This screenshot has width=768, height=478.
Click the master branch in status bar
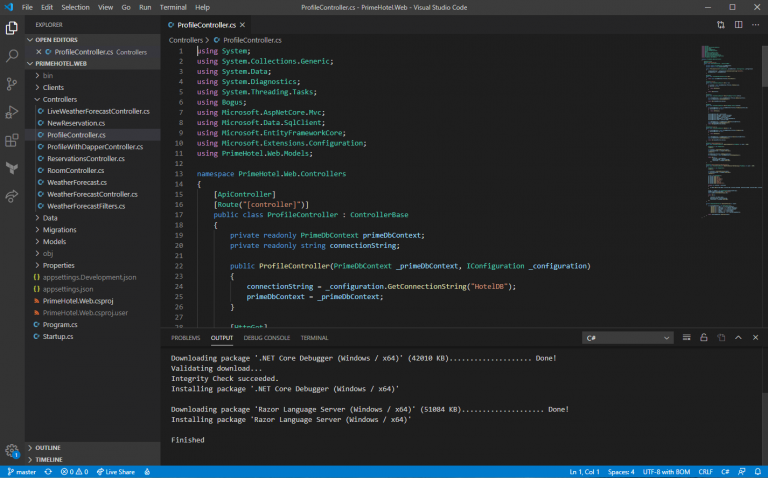(x=21, y=471)
